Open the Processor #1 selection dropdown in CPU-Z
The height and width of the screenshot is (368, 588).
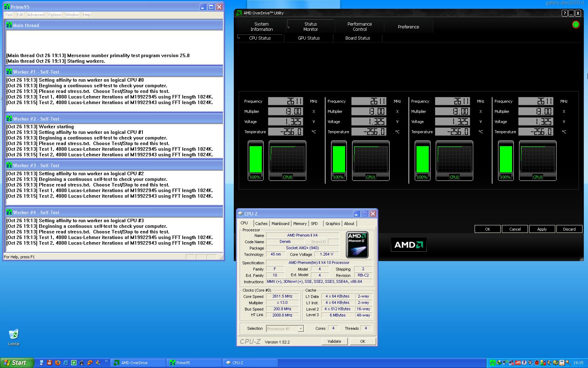(x=301, y=328)
